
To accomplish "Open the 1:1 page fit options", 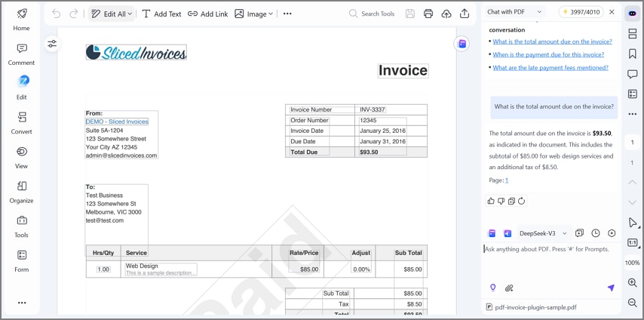I will tap(633, 243).
